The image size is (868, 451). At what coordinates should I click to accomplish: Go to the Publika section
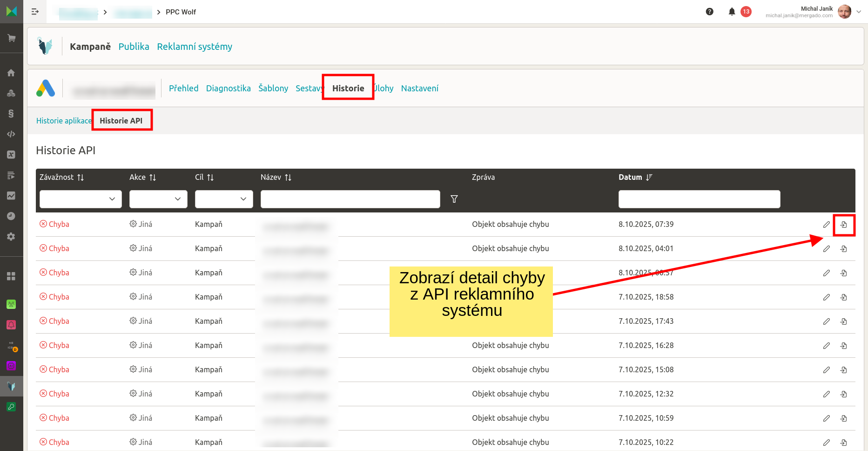pyautogui.click(x=134, y=47)
